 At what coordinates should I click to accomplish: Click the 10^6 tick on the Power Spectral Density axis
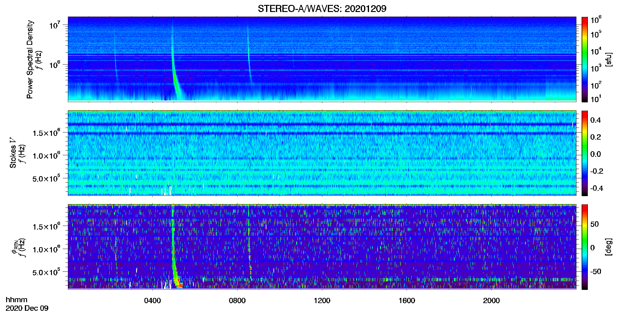coord(55,65)
